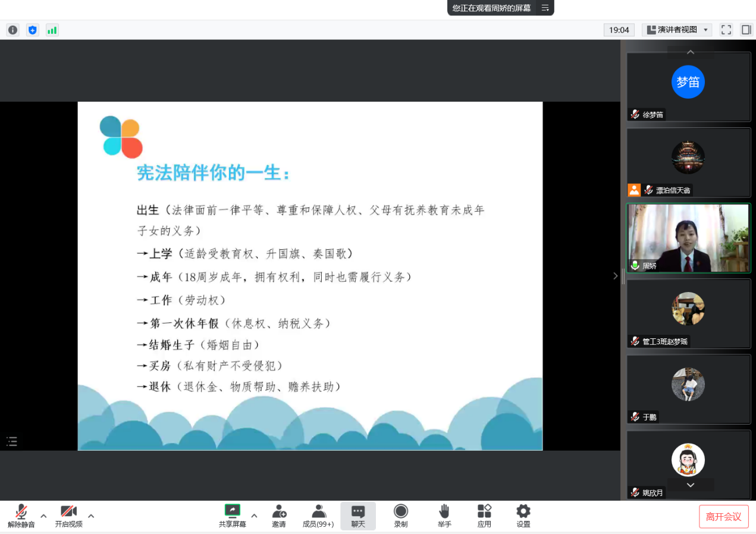The height and width of the screenshot is (534, 756).
Task: Open the Settings gear icon
Action: point(523,516)
